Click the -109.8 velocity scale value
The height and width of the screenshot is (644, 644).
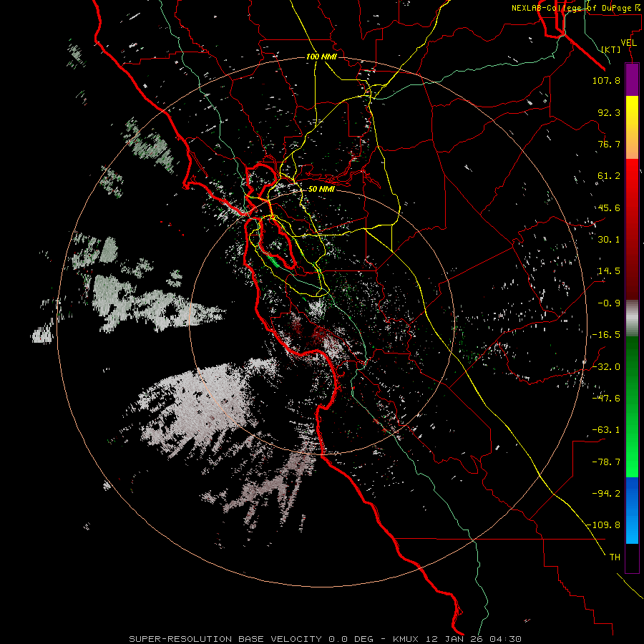point(604,525)
